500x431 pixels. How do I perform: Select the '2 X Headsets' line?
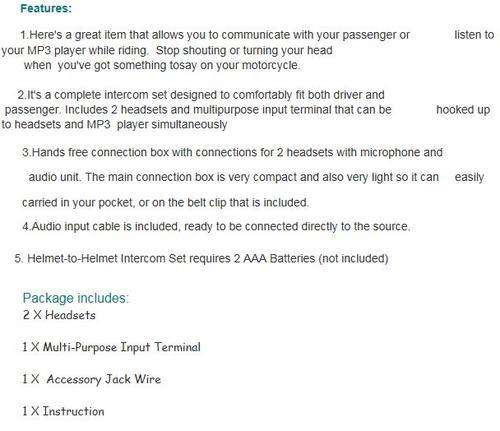[59, 315]
